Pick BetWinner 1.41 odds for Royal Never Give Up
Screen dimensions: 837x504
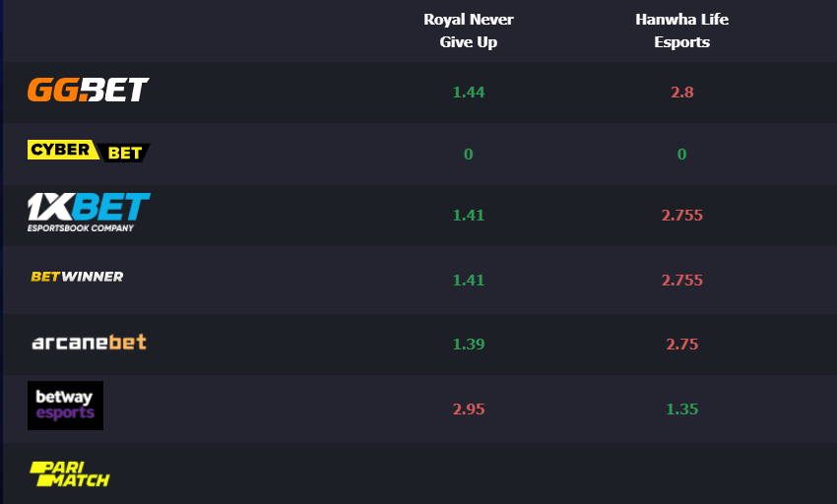[x=468, y=280]
